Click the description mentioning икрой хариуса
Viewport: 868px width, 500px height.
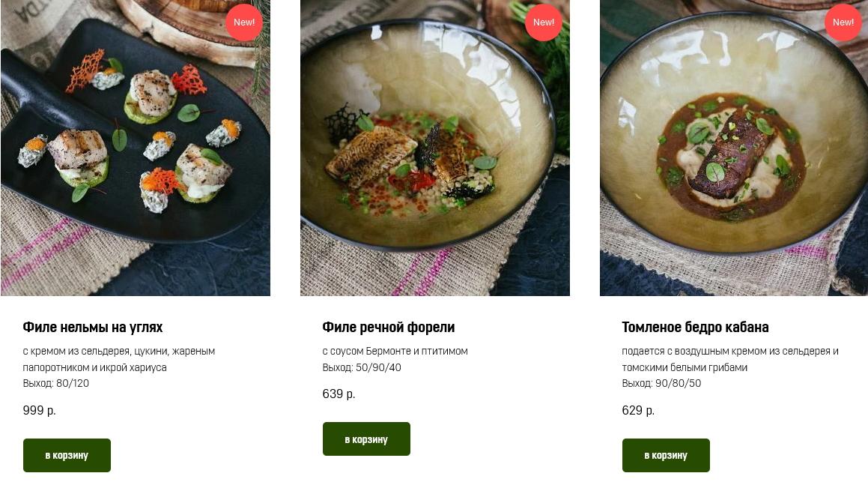point(118,359)
